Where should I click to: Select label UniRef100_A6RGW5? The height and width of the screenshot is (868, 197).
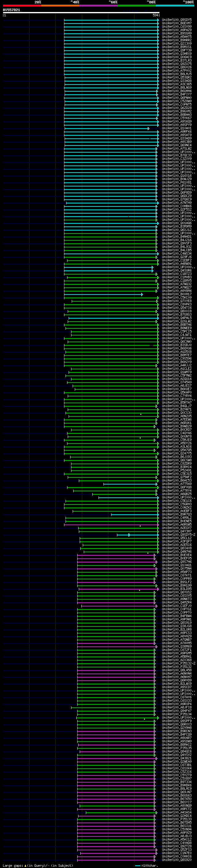177,525
